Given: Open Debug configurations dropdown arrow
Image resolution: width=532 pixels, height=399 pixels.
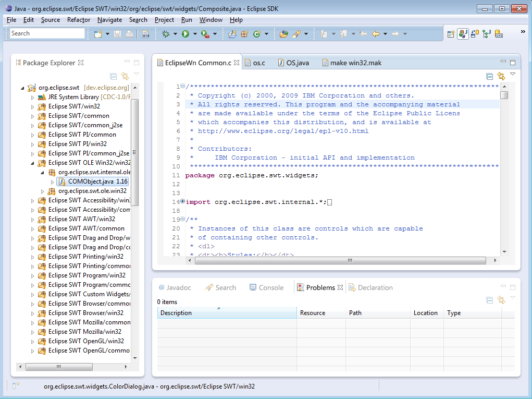Looking at the screenshot, I should pos(175,34).
